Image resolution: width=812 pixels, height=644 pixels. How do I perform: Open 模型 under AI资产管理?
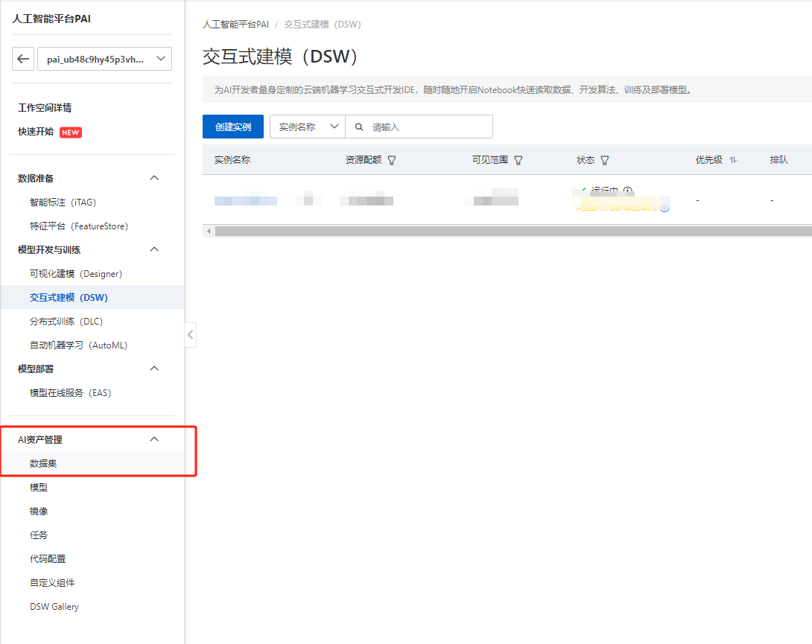38,487
